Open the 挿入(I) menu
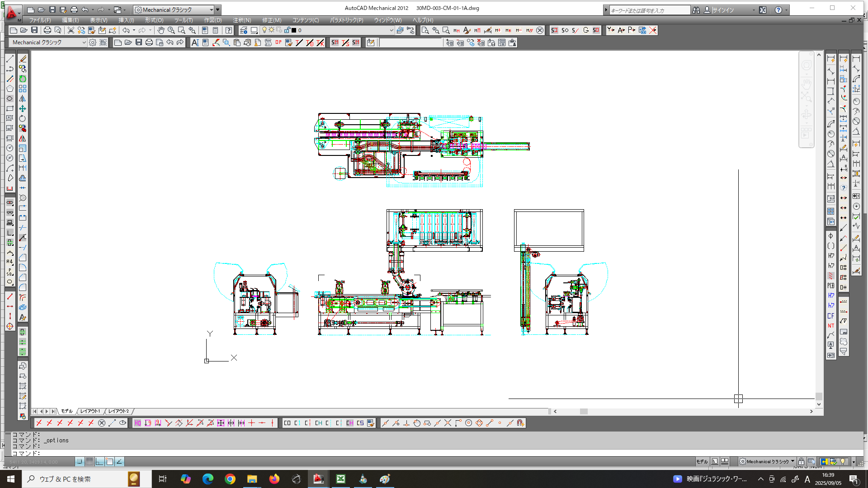 point(126,20)
